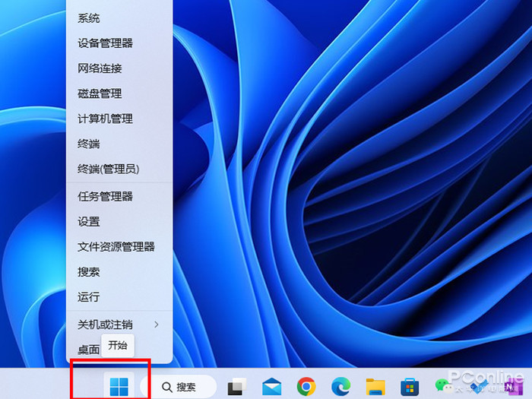Image resolution: width=532 pixels, height=399 pixels.
Task: Launch the Mail app from taskbar
Action: pos(272,386)
